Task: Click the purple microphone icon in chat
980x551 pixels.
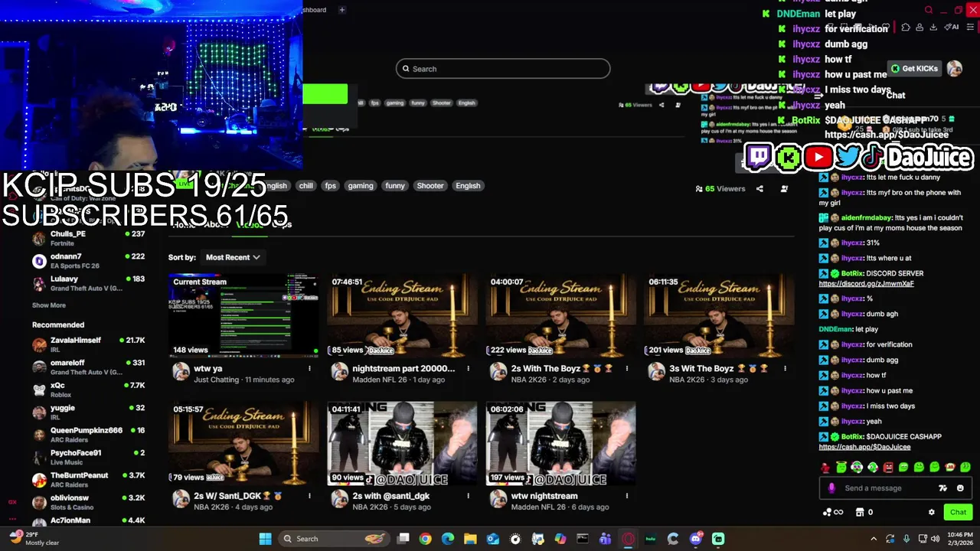Action: 831,488
